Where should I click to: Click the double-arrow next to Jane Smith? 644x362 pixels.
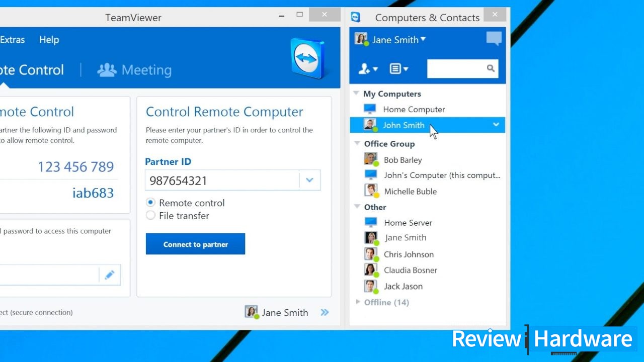click(325, 313)
